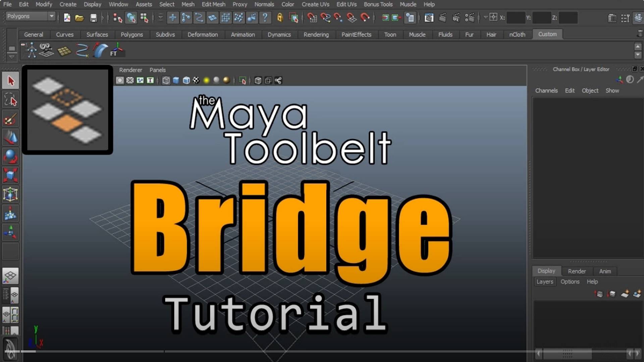Activate the Scale tool cube icon
This screenshot has width=644, height=362.
(x=10, y=175)
